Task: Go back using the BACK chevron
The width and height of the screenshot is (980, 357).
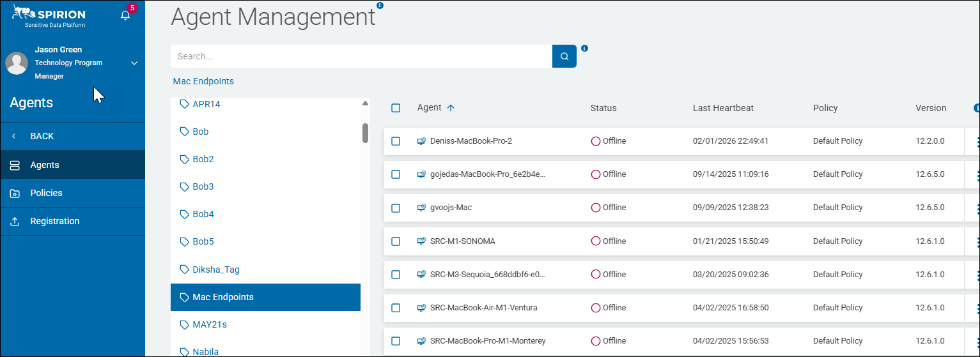Action: [x=14, y=136]
